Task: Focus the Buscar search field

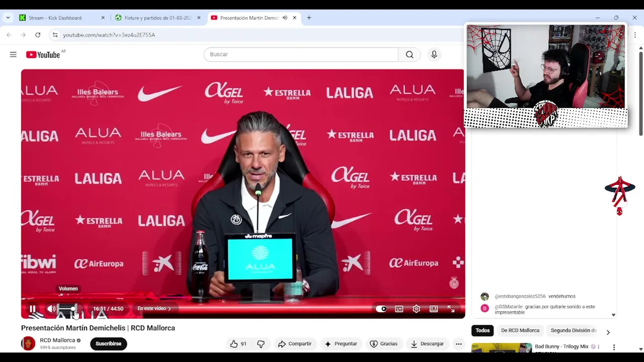Action: [301, 54]
